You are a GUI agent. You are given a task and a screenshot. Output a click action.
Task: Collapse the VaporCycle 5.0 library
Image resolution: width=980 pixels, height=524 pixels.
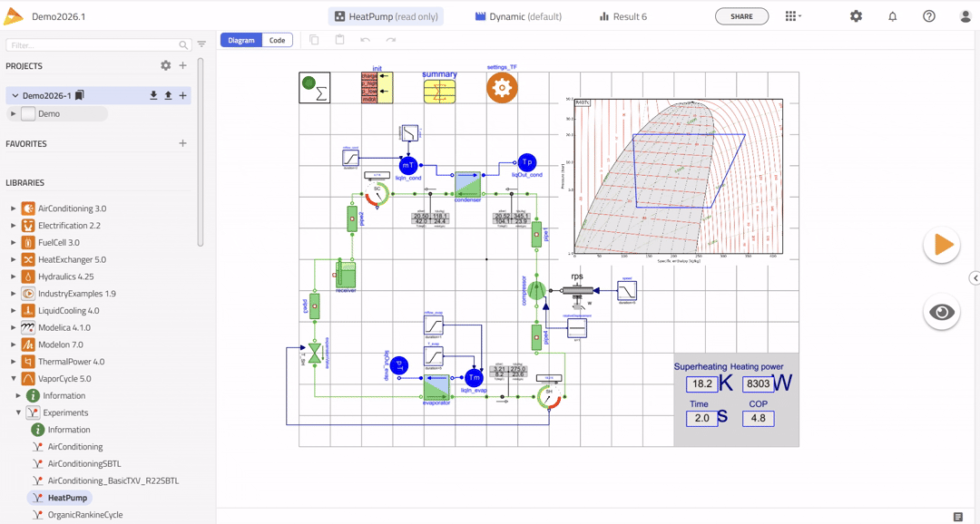[x=14, y=379]
